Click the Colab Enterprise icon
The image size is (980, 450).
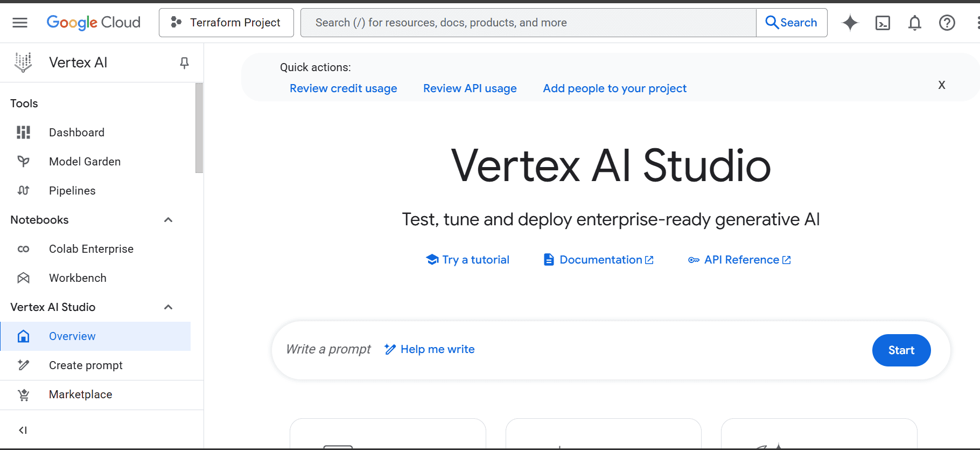click(23, 249)
